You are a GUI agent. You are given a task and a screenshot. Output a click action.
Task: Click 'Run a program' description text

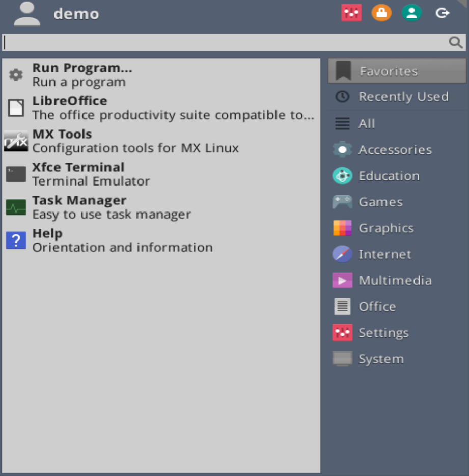(79, 82)
